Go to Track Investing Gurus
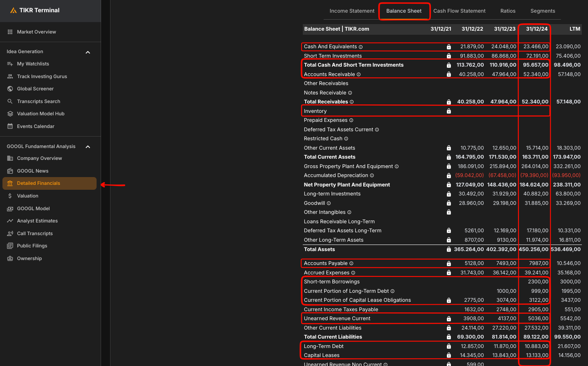This screenshot has height=366, width=588. click(42, 76)
